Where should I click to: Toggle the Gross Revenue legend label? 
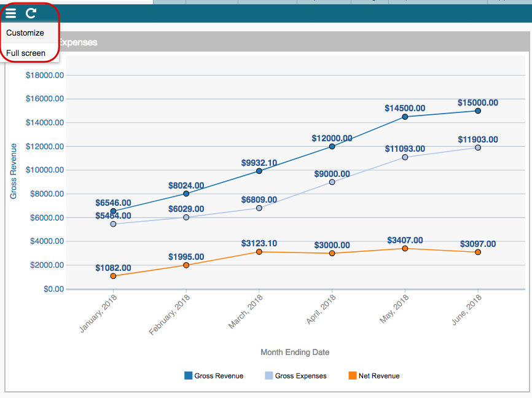point(219,376)
